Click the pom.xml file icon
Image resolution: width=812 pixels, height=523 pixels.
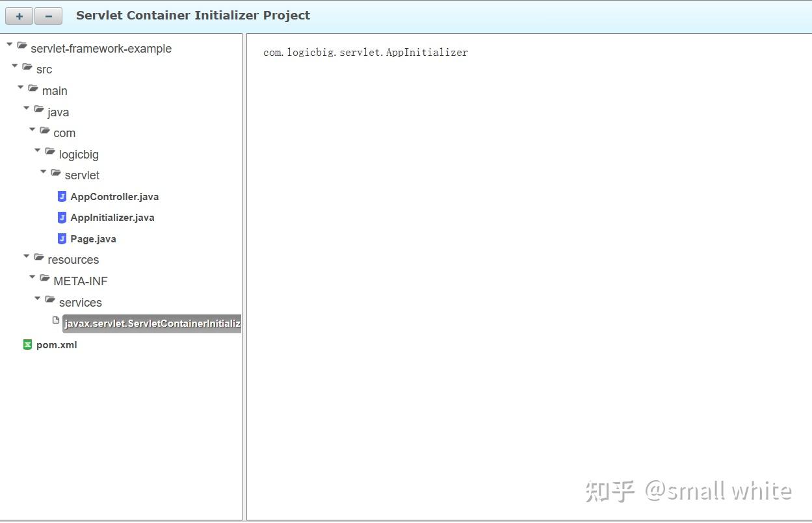point(27,344)
